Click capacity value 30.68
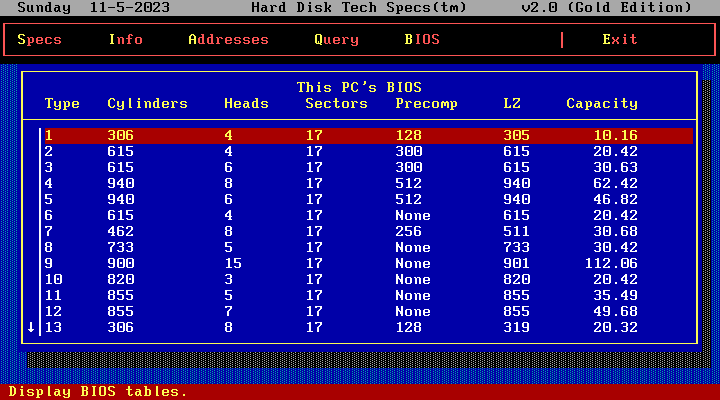The image size is (720, 400). point(615,231)
